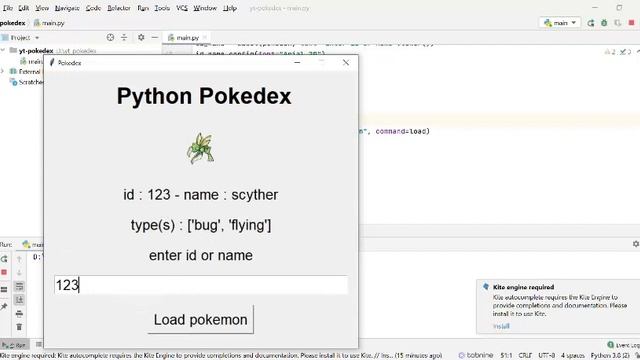Image resolution: width=640 pixels, height=360 pixels.
Task: Select the main tab in Run window
Action: coord(33,244)
